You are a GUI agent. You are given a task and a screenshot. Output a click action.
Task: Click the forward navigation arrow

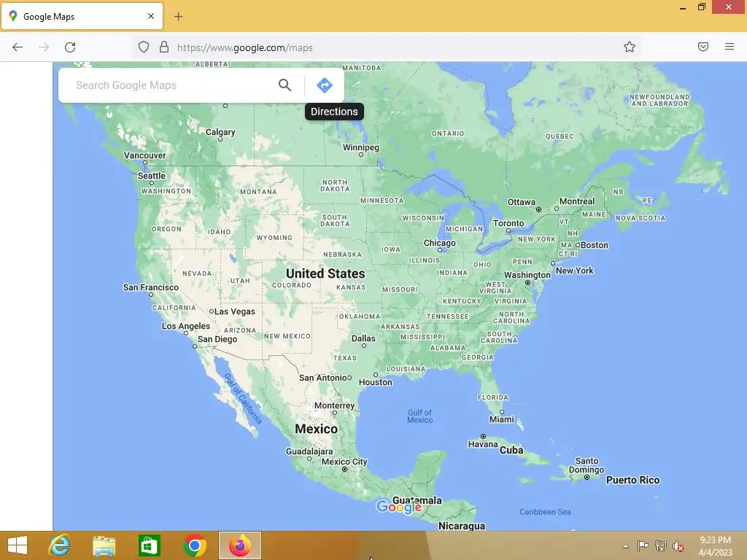[44, 47]
